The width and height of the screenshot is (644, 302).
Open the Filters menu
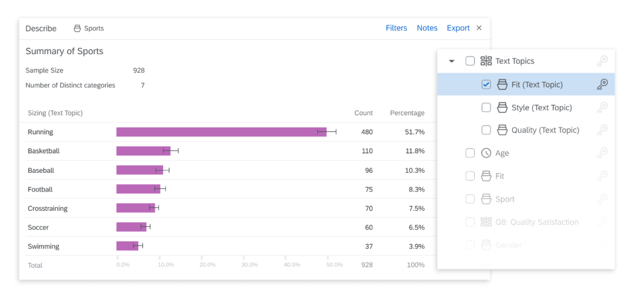pyautogui.click(x=396, y=28)
